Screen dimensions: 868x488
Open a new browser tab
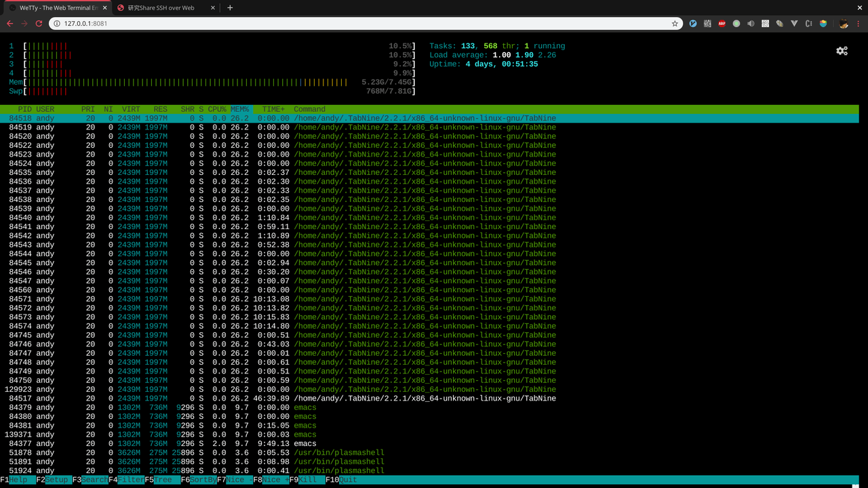(x=230, y=8)
